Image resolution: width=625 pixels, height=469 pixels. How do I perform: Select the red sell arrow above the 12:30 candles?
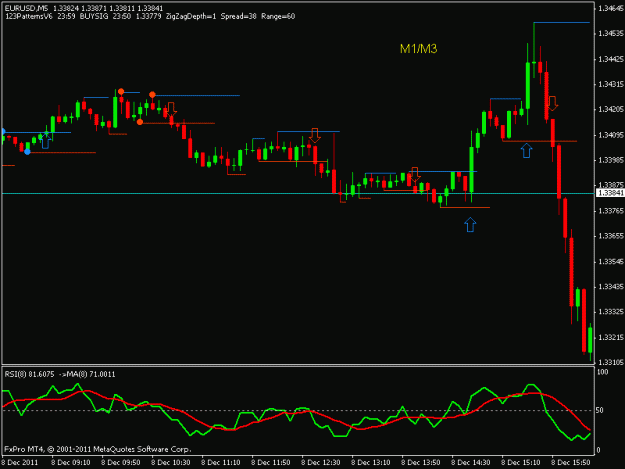point(315,135)
